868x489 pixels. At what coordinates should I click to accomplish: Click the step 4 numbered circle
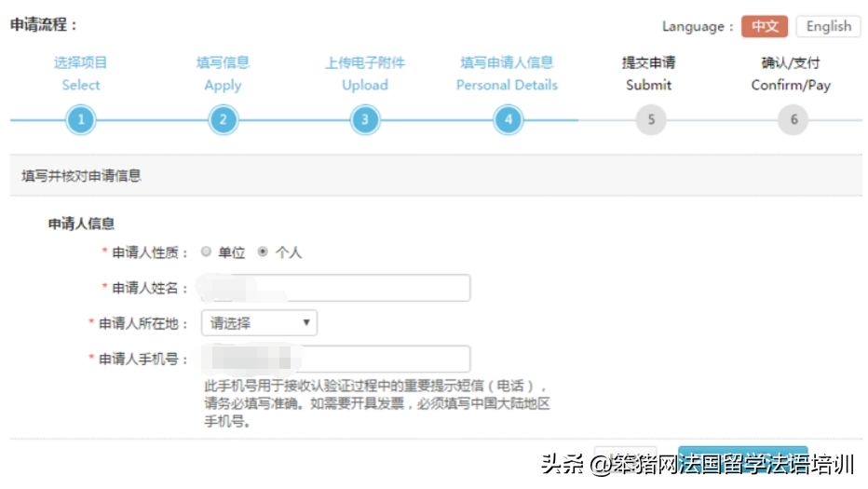[508, 120]
